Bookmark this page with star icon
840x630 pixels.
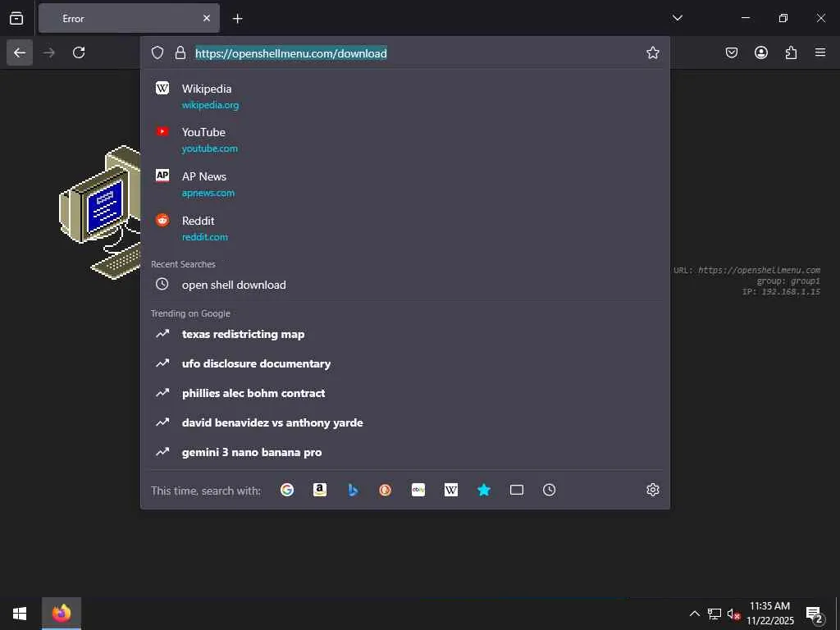[x=652, y=52]
